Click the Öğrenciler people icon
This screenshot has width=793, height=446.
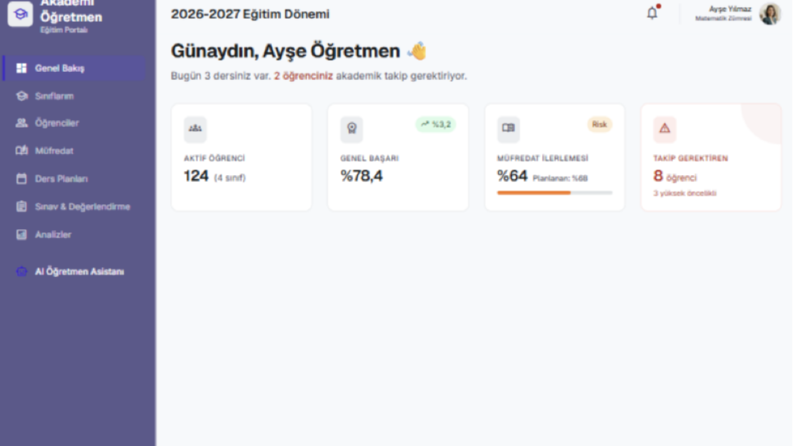coord(21,123)
